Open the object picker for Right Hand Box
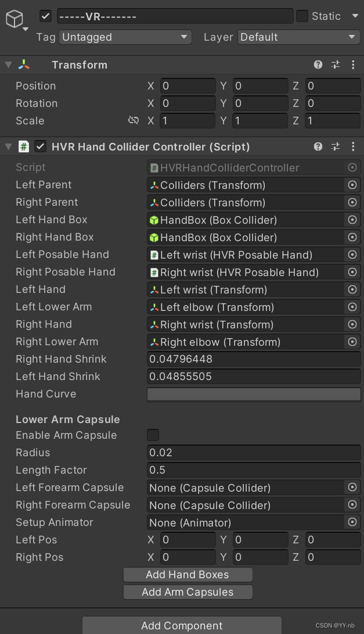 [353, 237]
